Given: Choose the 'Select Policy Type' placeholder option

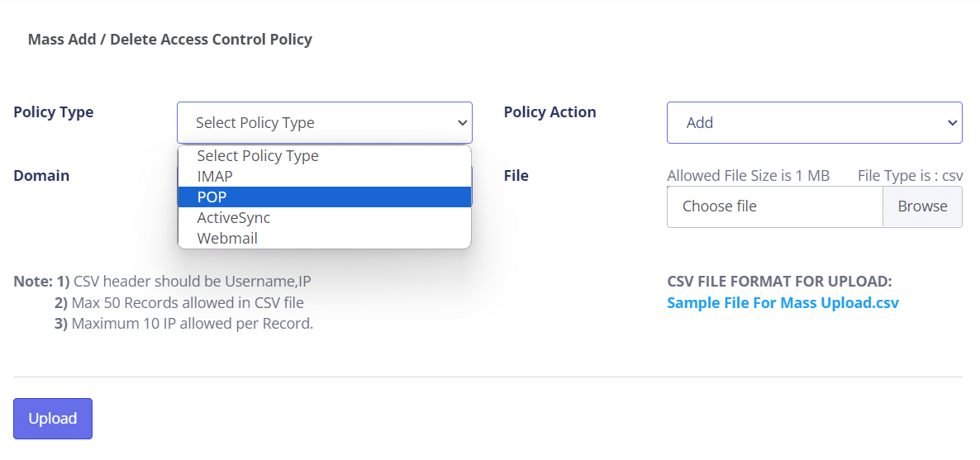Looking at the screenshot, I should point(258,155).
